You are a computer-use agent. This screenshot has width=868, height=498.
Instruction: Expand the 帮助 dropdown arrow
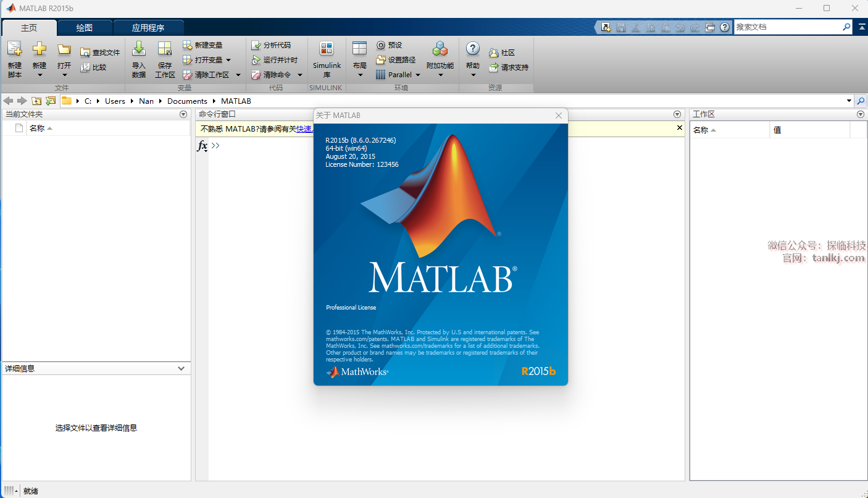tap(473, 75)
